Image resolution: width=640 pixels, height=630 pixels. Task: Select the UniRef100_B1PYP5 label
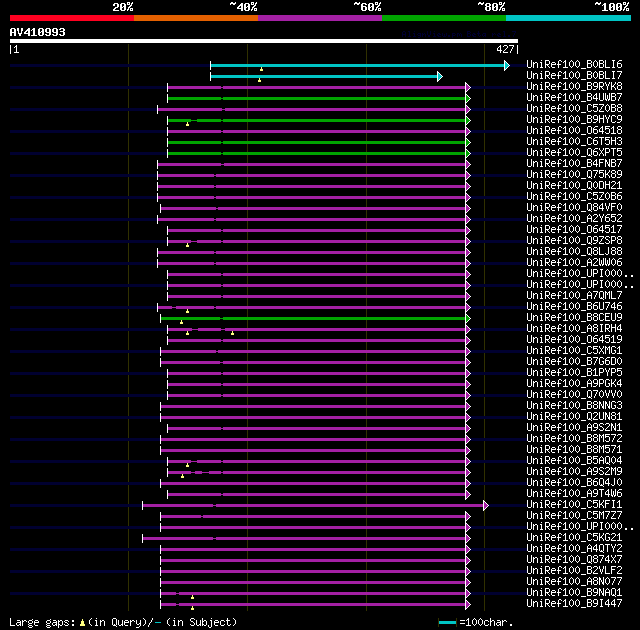(574, 373)
